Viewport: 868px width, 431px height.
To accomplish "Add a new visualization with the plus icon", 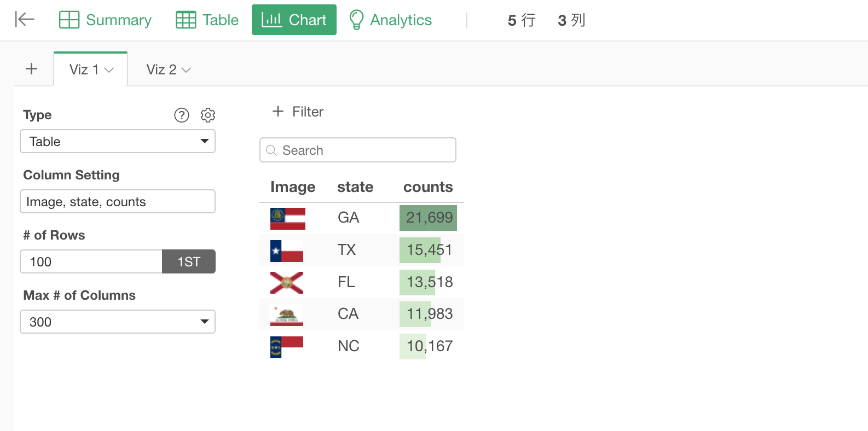I will pyautogui.click(x=32, y=69).
